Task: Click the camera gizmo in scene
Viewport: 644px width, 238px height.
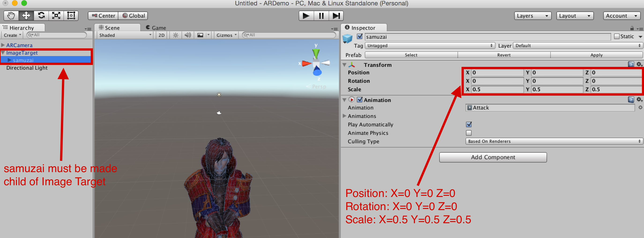Action: [x=219, y=113]
